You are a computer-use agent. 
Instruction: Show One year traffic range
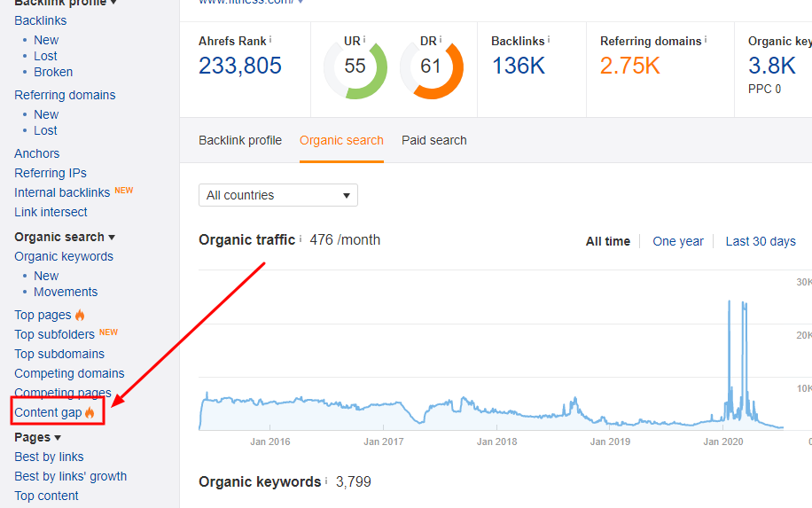(x=678, y=241)
